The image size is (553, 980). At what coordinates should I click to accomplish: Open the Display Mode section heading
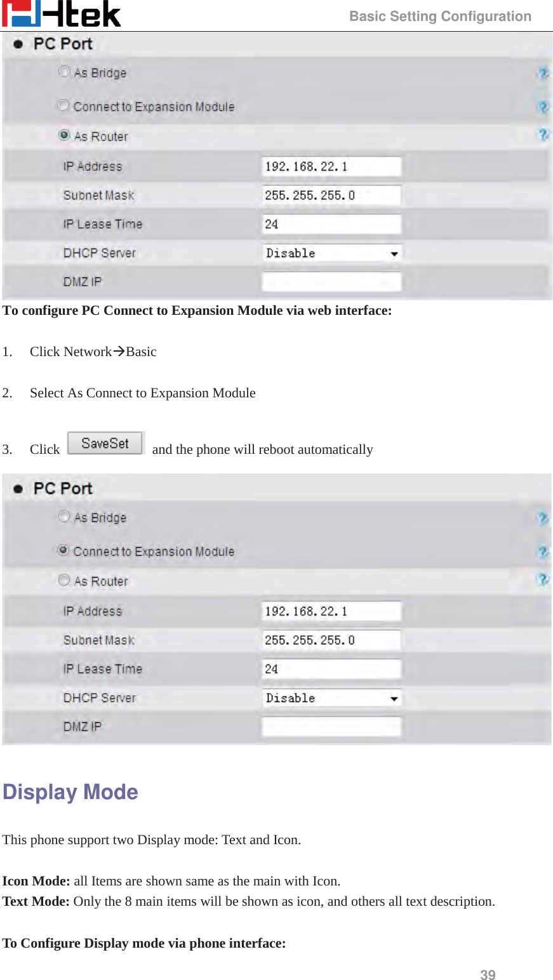coord(70,792)
